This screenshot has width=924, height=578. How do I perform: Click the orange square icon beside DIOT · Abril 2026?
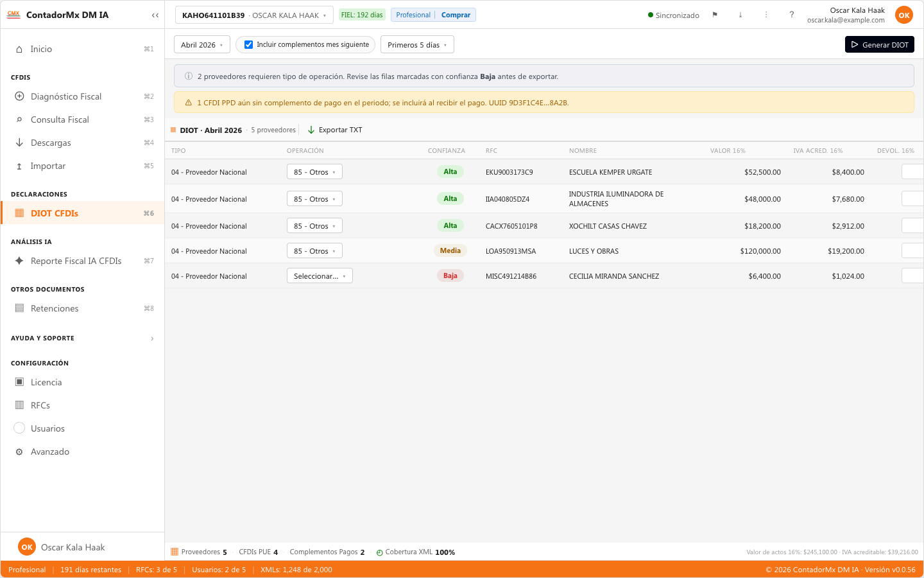(x=173, y=130)
